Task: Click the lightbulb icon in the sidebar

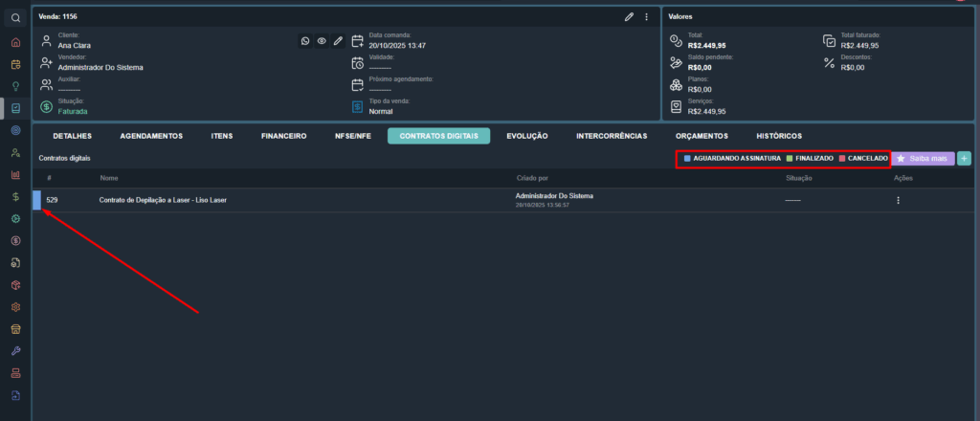Action: click(x=15, y=86)
